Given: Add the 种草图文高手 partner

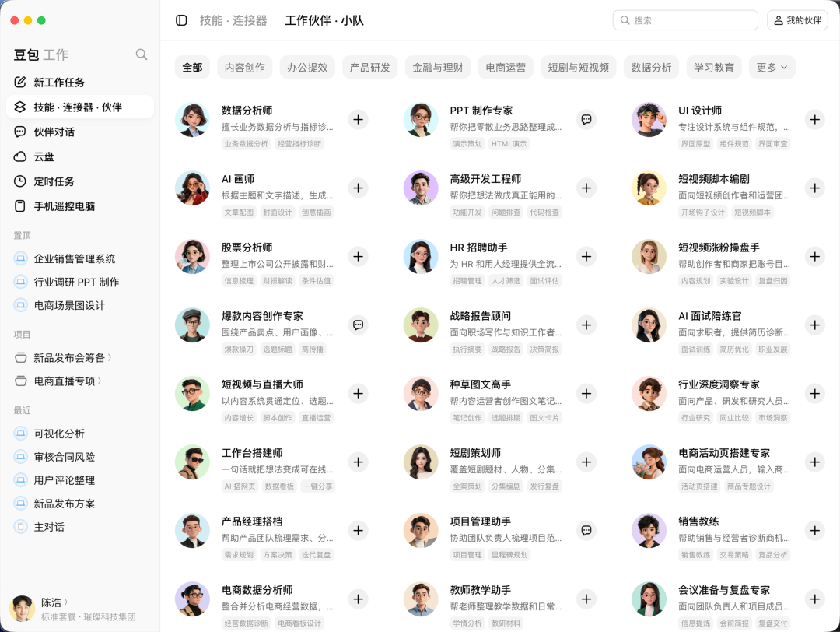Looking at the screenshot, I should pyautogui.click(x=586, y=394).
